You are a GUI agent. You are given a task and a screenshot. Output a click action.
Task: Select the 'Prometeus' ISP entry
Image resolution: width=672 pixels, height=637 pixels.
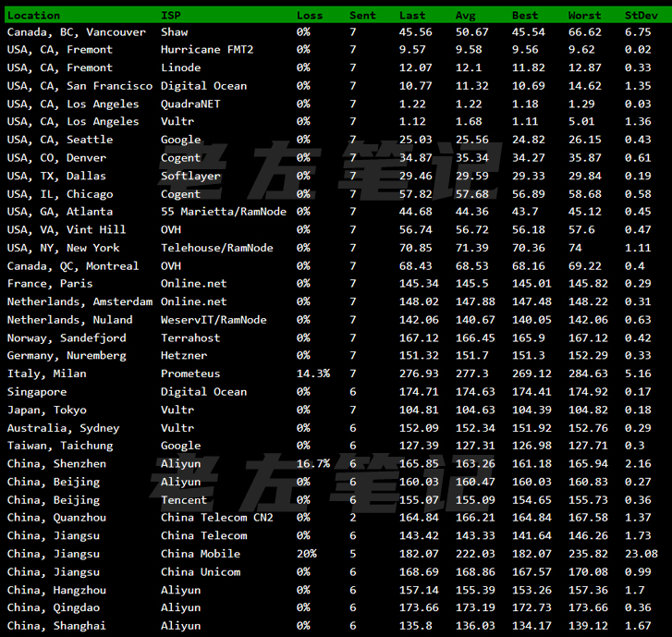[190, 374]
